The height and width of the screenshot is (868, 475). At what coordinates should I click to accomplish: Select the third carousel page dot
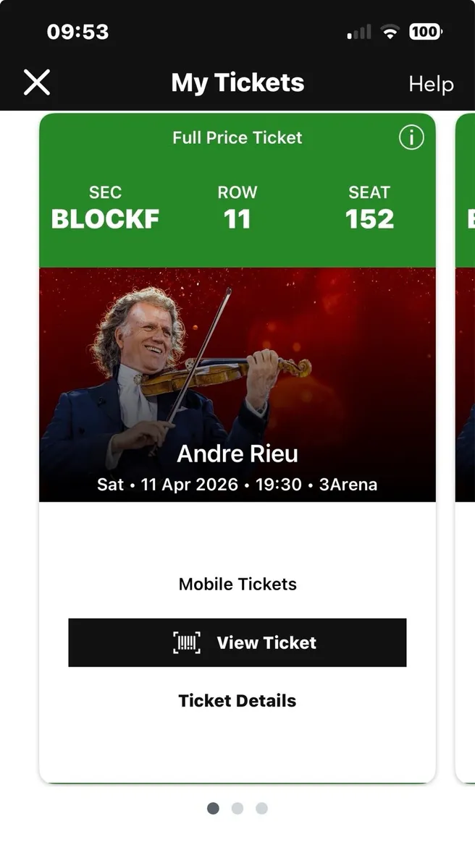click(261, 809)
